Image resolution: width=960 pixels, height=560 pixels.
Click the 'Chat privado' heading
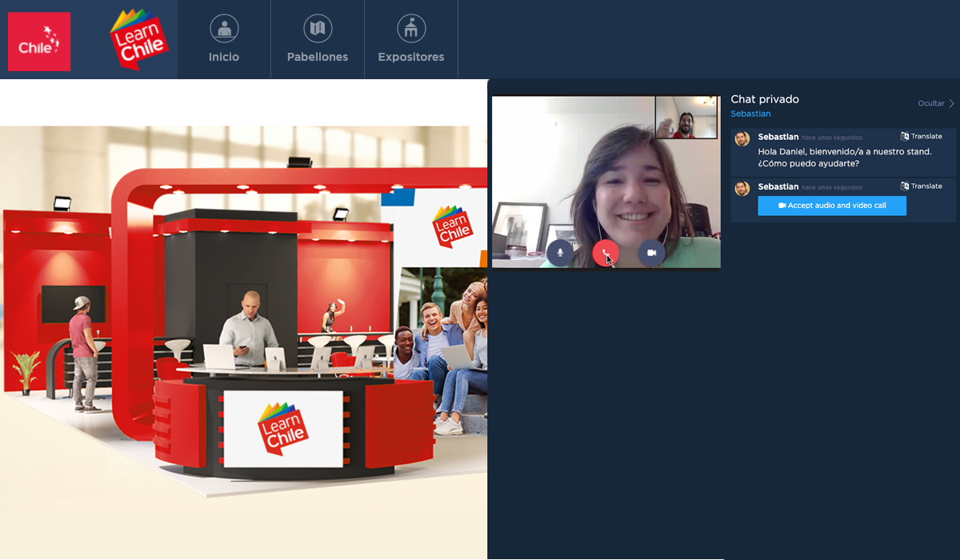pyautogui.click(x=765, y=99)
